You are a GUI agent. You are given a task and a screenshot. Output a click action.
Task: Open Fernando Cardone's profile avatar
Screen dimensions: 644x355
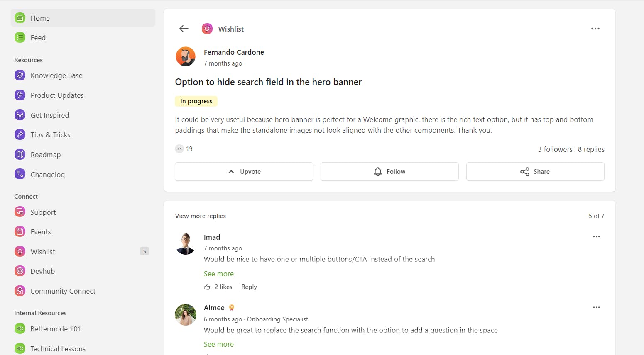click(x=186, y=56)
